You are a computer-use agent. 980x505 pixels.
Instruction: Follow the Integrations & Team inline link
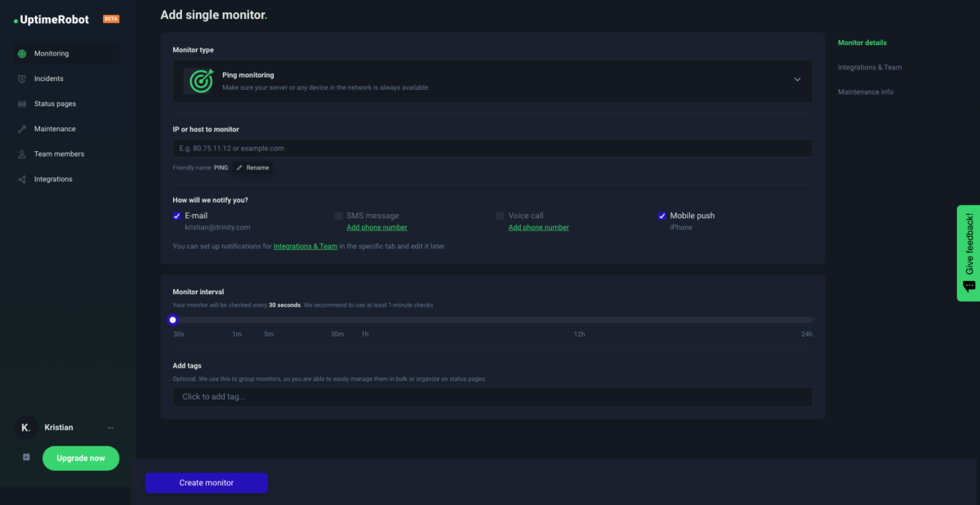tap(305, 246)
